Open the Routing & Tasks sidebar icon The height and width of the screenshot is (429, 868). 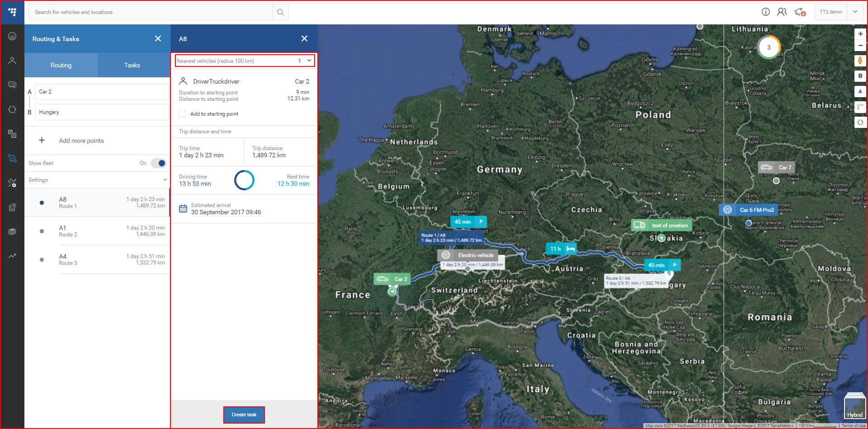click(12, 158)
